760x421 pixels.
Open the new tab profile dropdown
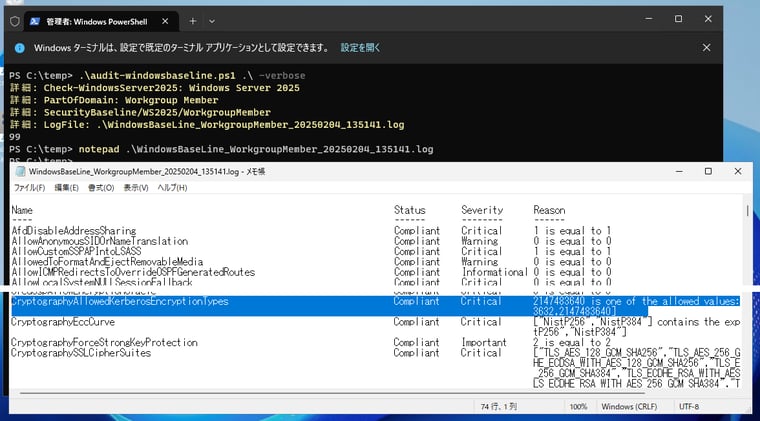[x=212, y=21]
